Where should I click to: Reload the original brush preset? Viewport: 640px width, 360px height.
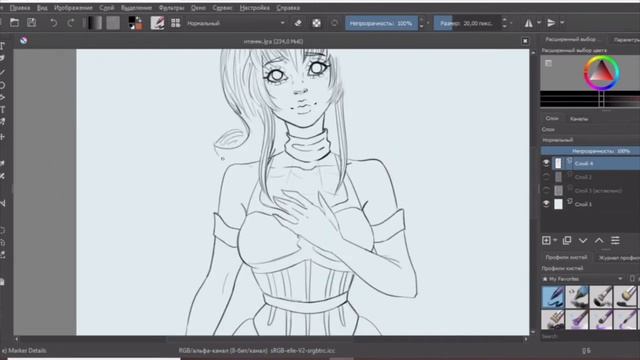click(x=334, y=23)
